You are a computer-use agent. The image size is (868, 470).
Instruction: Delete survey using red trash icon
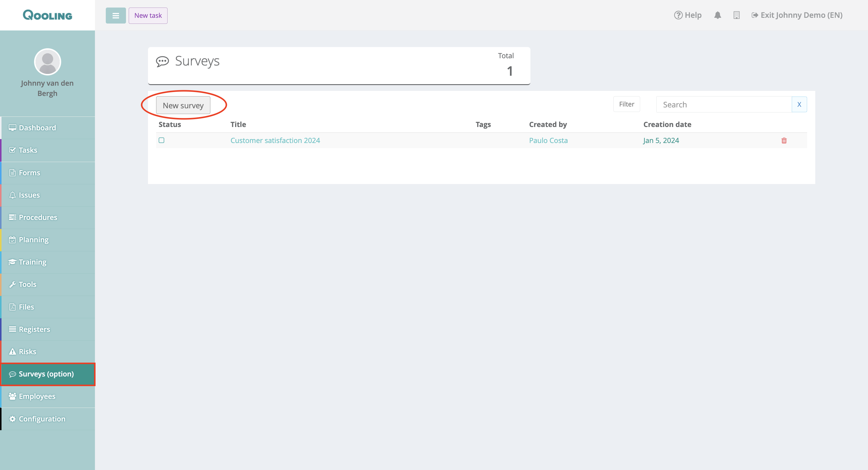784,141
